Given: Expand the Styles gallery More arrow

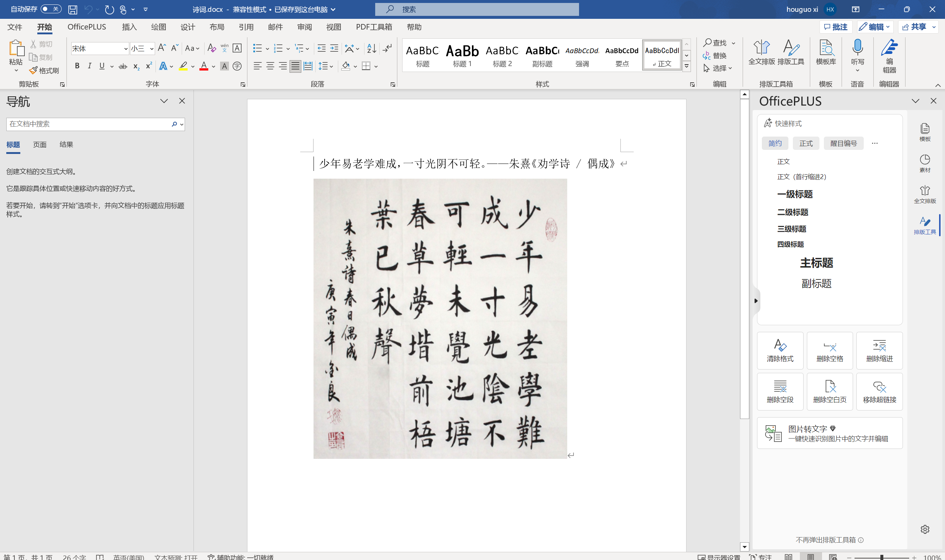Looking at the screenshot, I should [x=687, y=66].
